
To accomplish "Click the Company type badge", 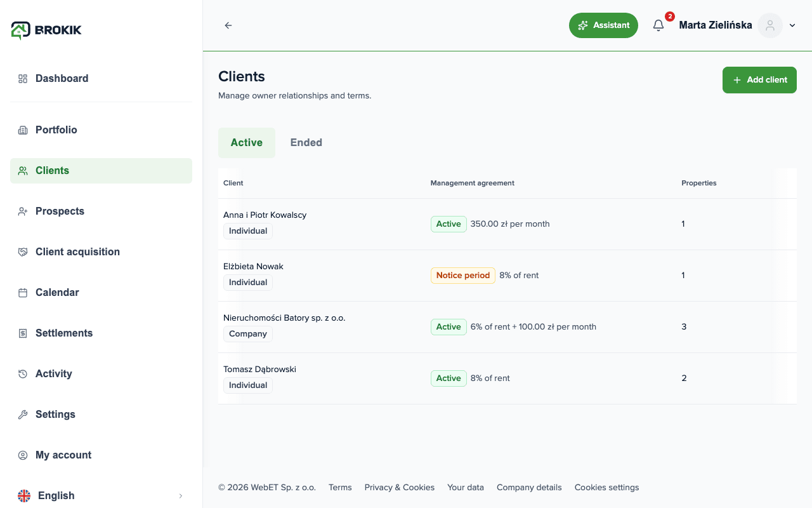I will click(248, 334).
